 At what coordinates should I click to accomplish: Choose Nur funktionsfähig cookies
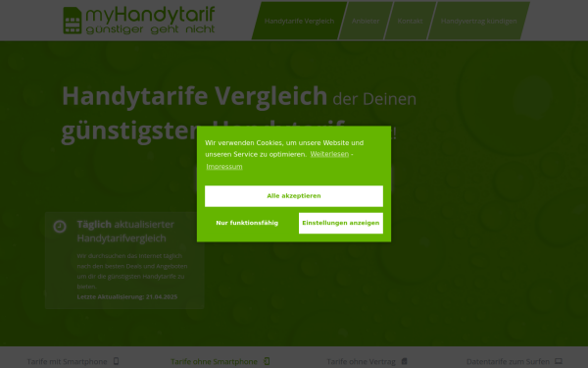click(247, 223)
